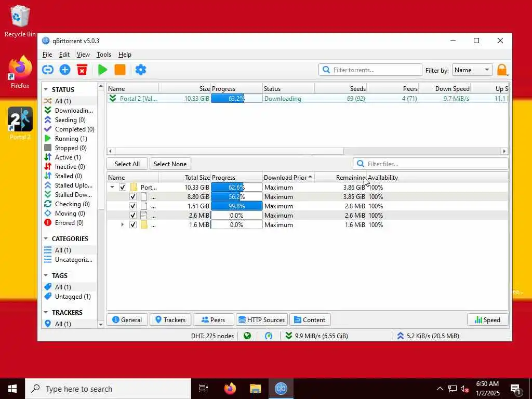Image resolution: width=532 pixels, height=399 pixels.
Task: Select Checking (0) status filter
Action: tap(69, 204)
